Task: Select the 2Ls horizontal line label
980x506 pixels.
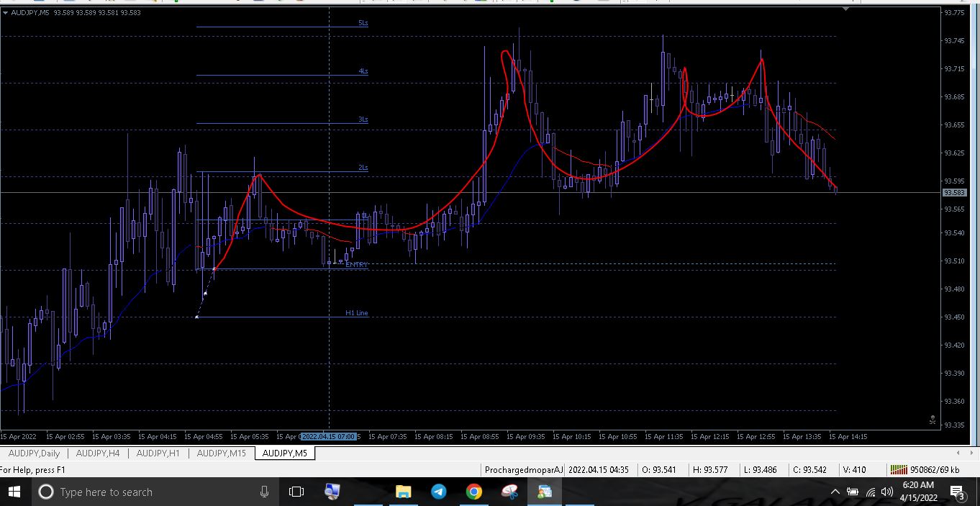Action: pos(363,168)
